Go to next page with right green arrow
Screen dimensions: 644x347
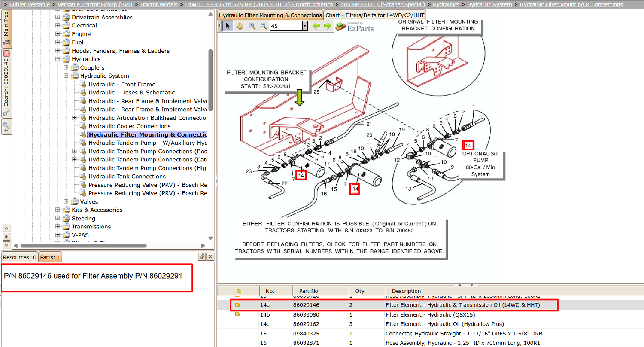[328, 26]
